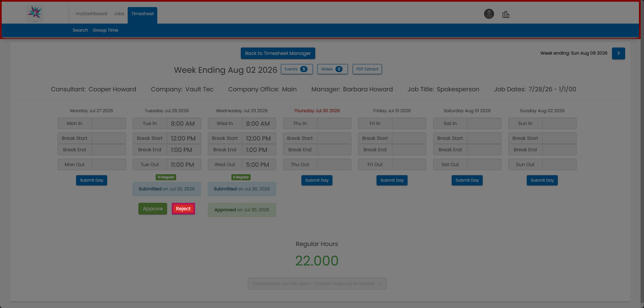Open the Notes button
Viewport: 644px width, 308px height.
[332, 69]
